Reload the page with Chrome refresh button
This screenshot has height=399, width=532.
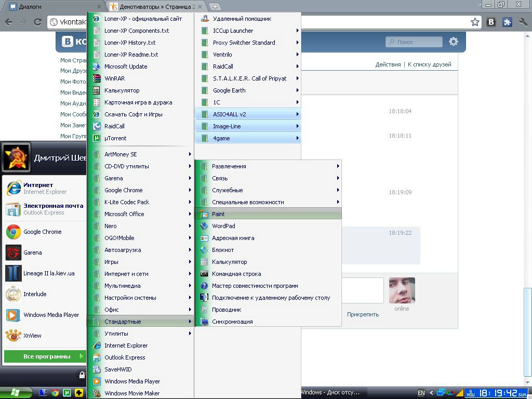pyautogui.click(x=37, y=22)
